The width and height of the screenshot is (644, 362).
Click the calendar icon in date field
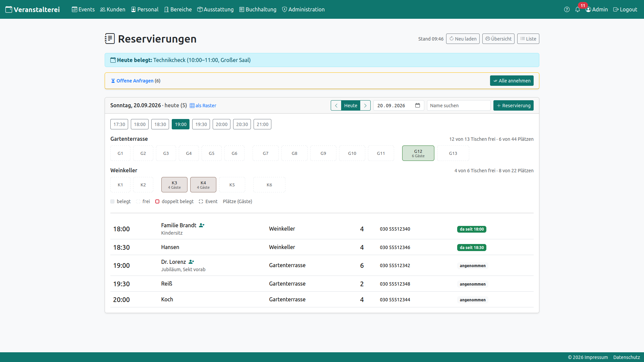tap(418, 105)
